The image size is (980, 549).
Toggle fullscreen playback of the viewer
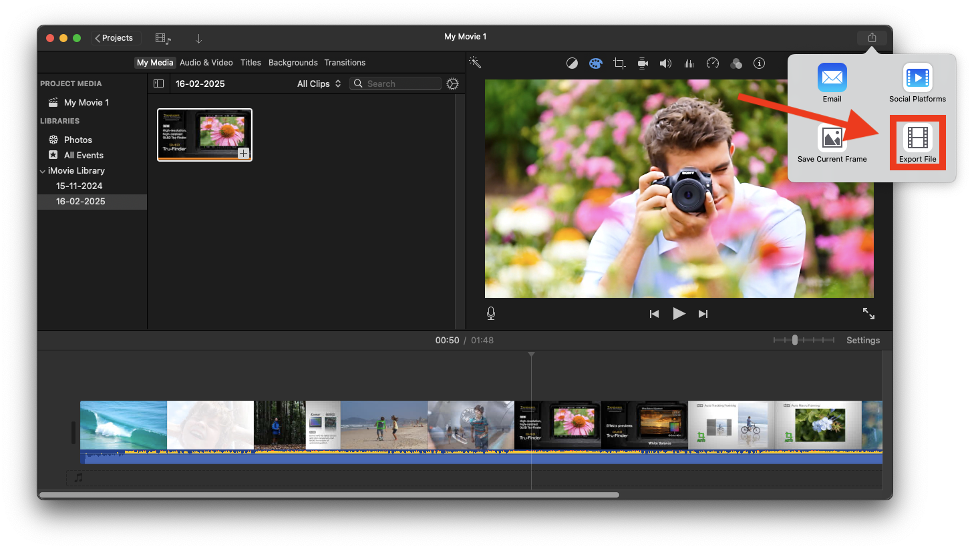(868, 313)
